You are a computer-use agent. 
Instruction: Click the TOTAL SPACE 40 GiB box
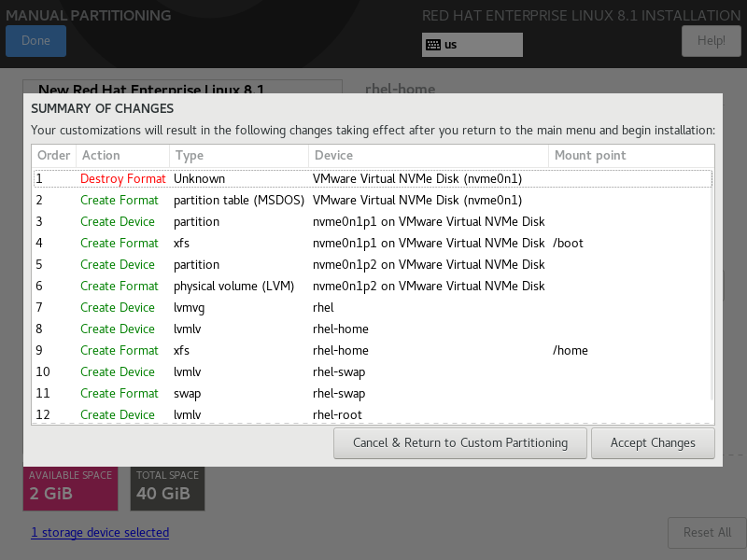168,488
